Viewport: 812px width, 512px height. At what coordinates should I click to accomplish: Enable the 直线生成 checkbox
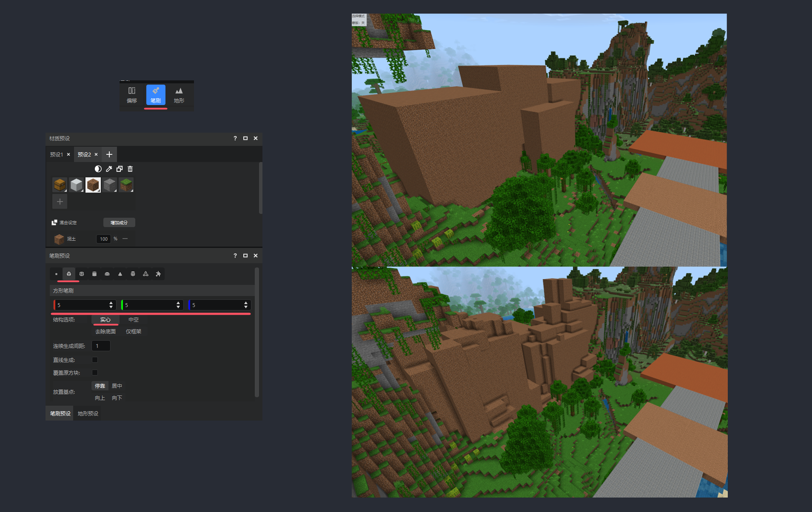pyautogui.click(x=95, y=360)
